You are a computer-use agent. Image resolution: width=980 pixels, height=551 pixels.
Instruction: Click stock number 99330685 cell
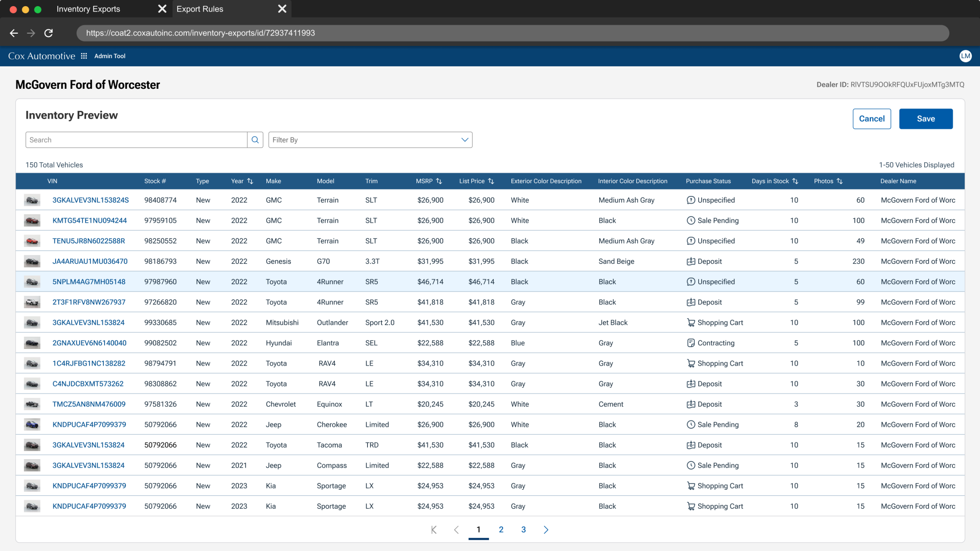tap(160, 323)
